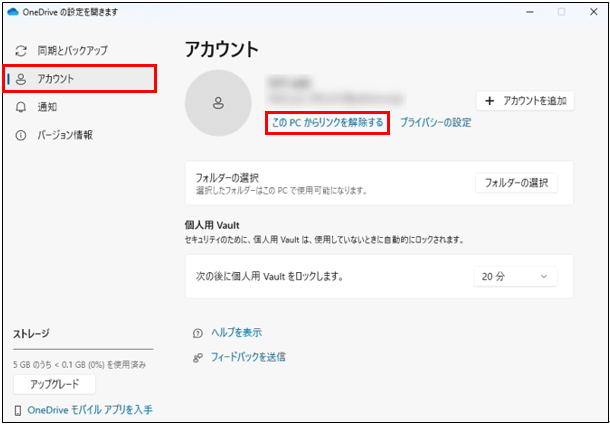The image size is (610, 424).
Task: Switch to バージョン情報 page
Action: [x=80, y=135]
